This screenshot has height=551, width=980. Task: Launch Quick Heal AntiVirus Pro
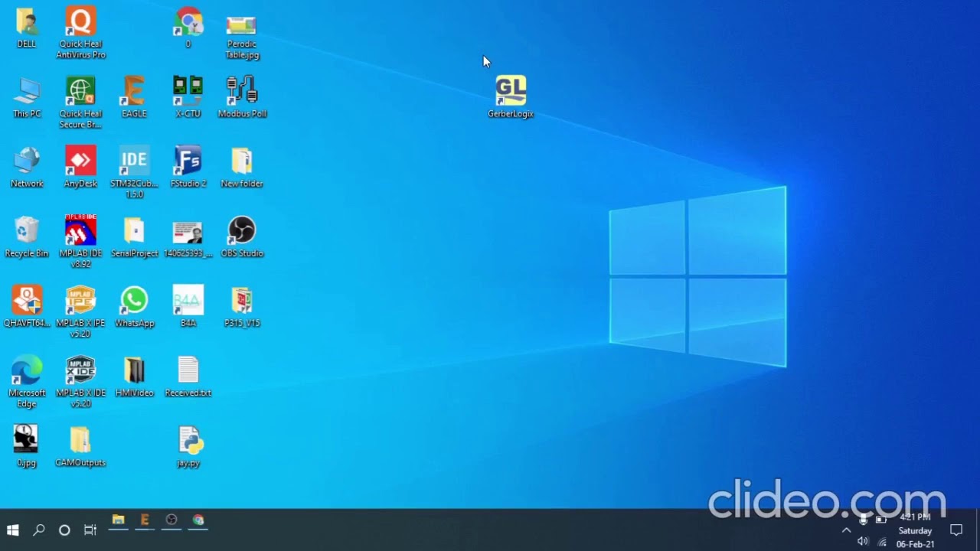80,33
